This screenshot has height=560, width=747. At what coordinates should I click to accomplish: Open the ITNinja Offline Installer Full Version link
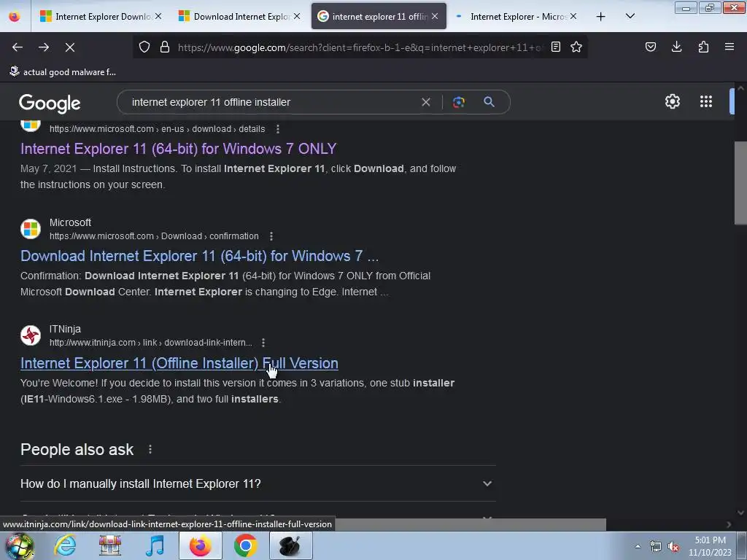tap(179, 363)
